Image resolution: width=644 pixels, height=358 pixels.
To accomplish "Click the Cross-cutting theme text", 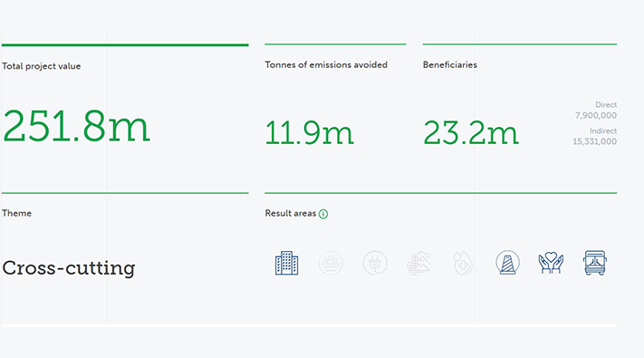I will click(69, 268).
